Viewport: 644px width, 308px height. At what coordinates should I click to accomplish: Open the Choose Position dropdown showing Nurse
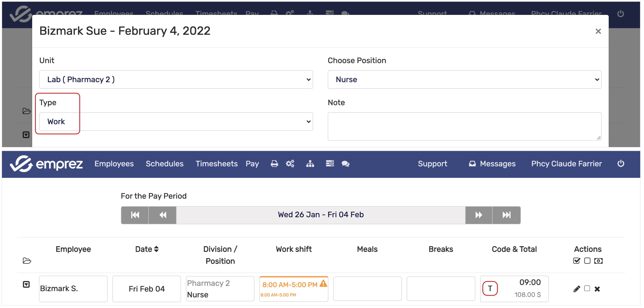coord(464,79)
